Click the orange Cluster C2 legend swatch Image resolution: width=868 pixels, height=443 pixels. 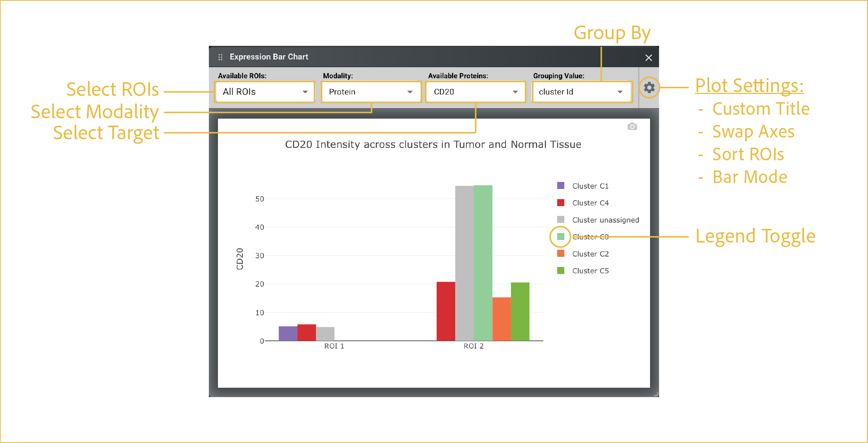click(560, 253)
